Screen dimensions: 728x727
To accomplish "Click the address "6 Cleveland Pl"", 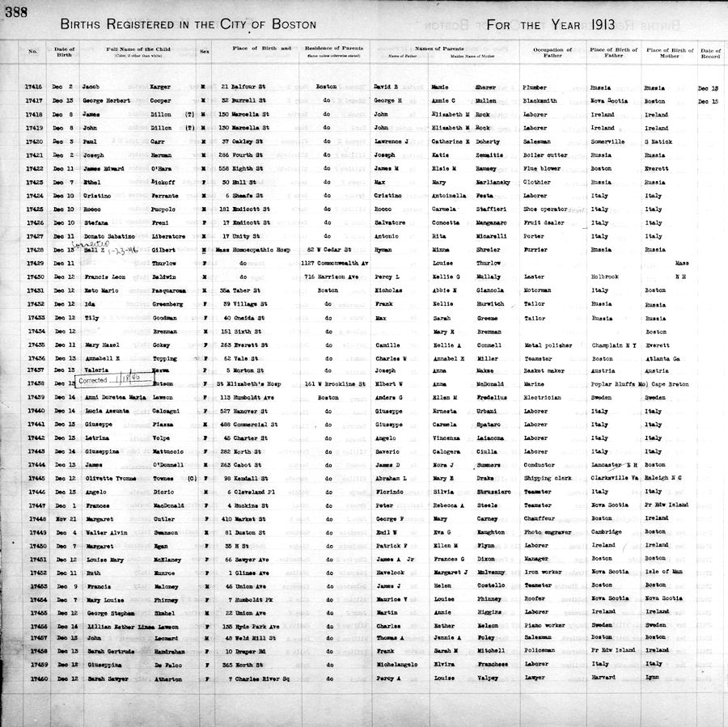I will click(x=252, y=492).
